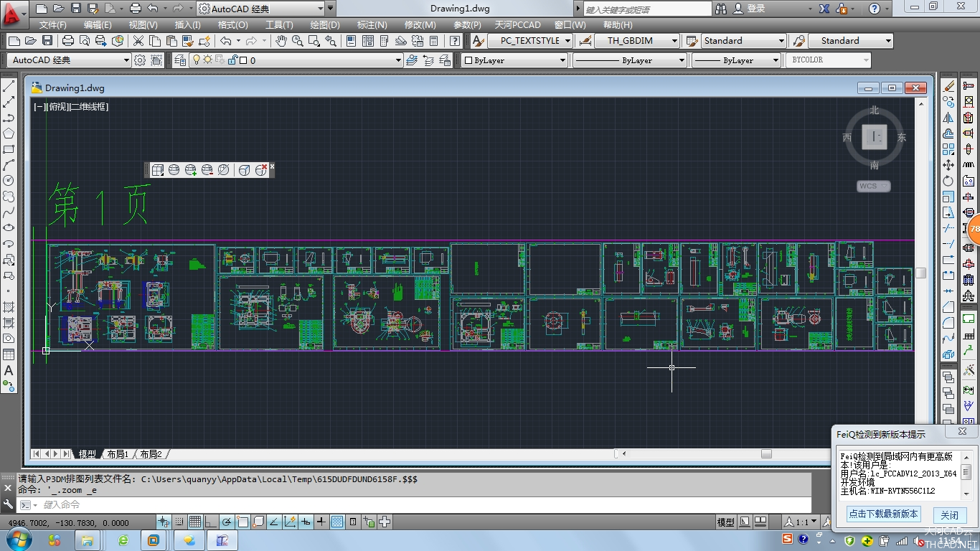The image size is (980, 551).
Task: Click the Pan hand tool icon
Action: (281, 41)
